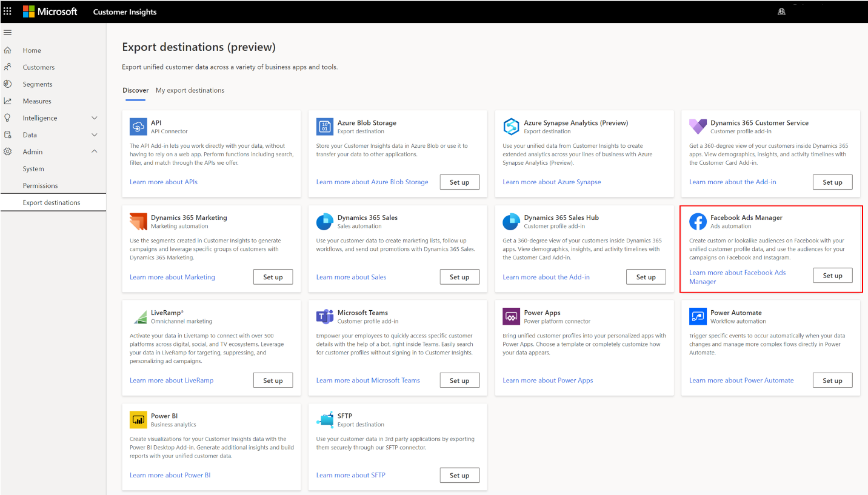
Task: Click the Facebook Ads Manager logo
Action: (698, 222)
